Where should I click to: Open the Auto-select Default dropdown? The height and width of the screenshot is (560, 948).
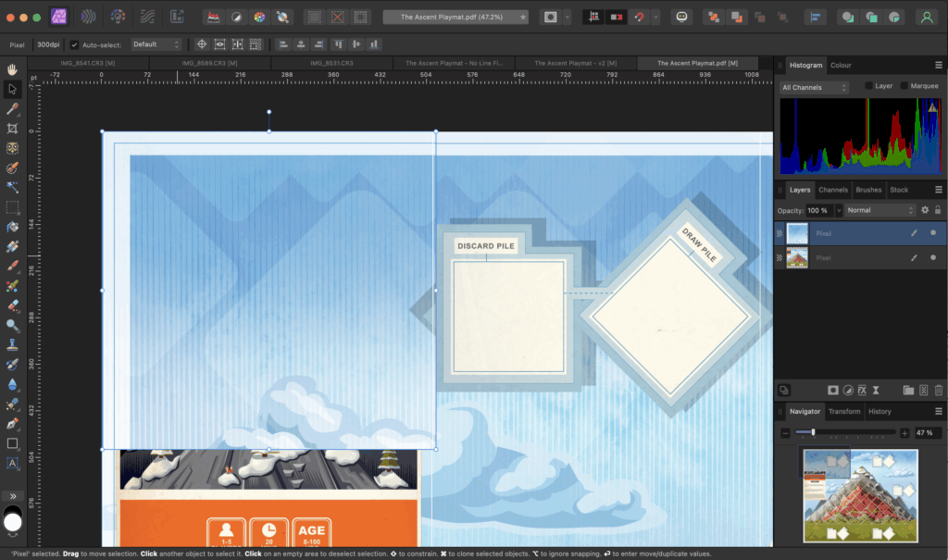pos(156,44)
